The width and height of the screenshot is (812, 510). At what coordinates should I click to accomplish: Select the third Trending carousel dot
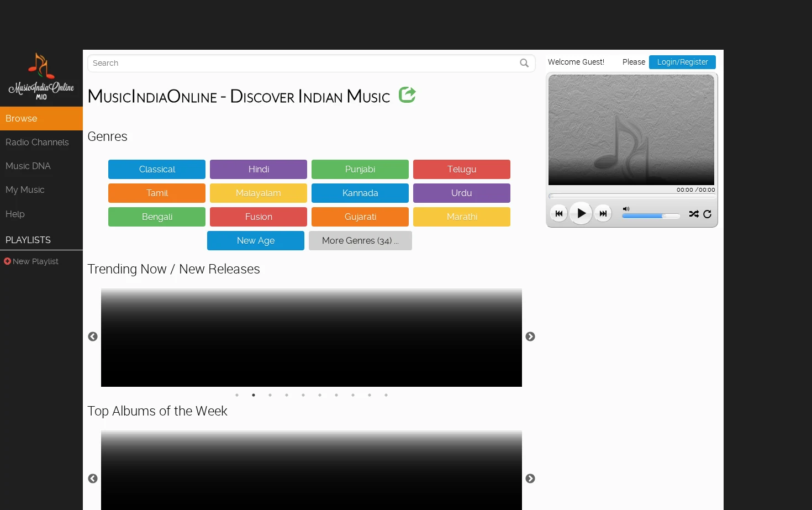coord(270,395)
